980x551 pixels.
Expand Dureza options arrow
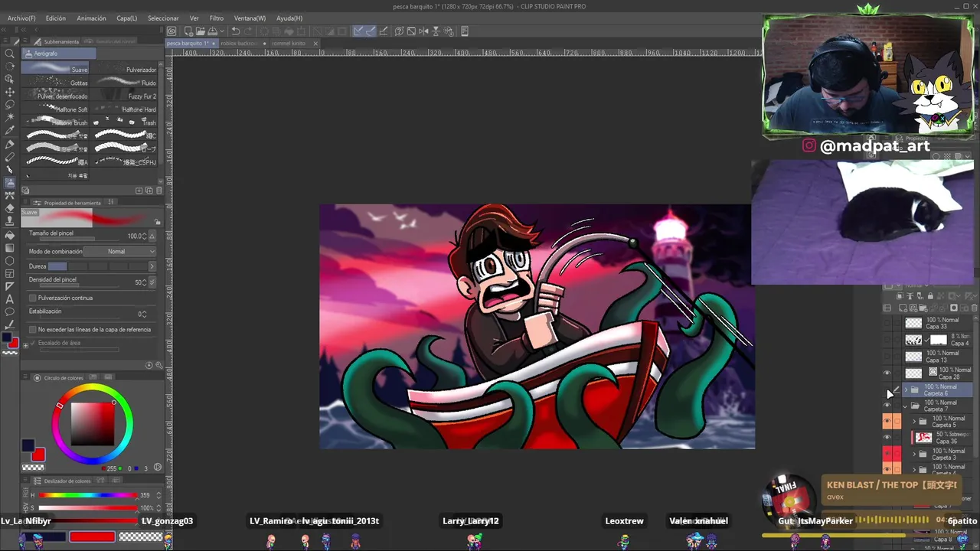(x=152, y=266)
